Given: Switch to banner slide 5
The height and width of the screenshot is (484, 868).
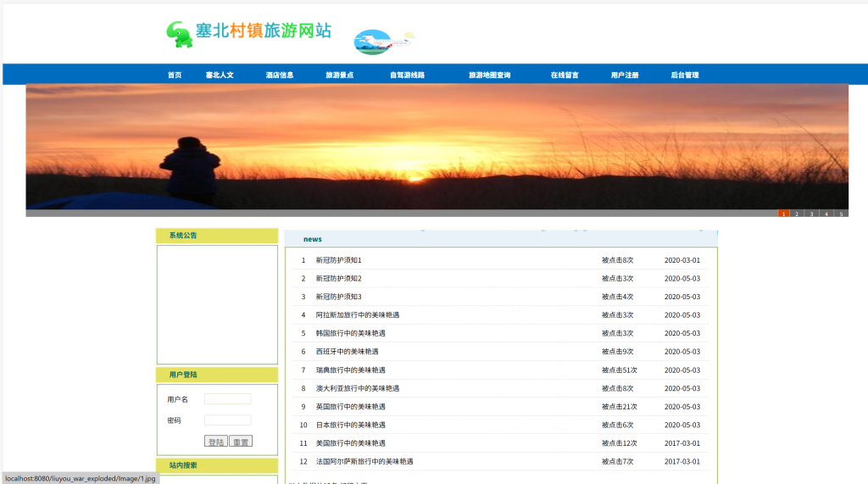Looking at the screenshot, I should 842,214.
